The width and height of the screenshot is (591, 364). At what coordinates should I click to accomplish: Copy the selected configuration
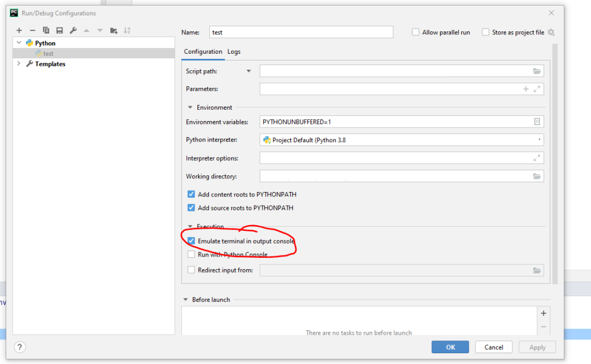click(46, 30)
